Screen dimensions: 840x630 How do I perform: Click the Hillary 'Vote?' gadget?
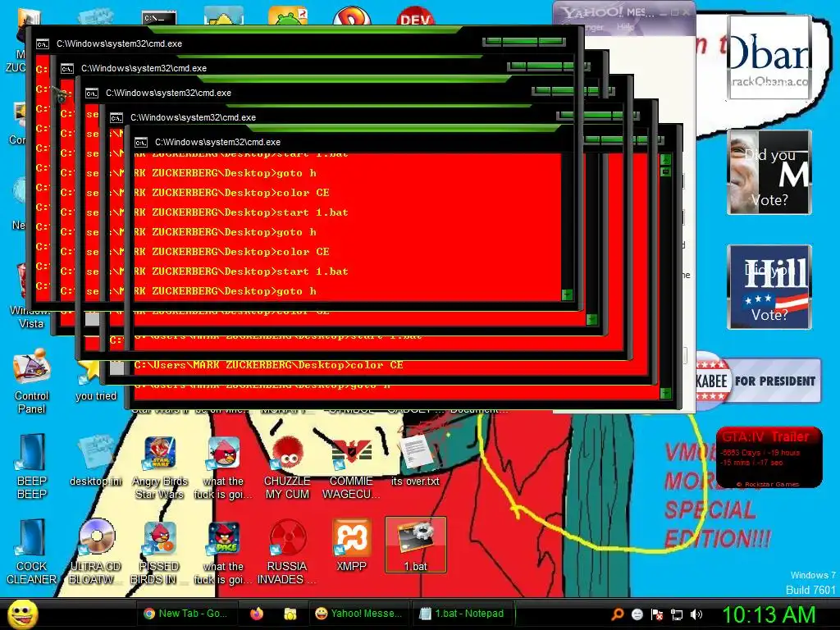click(x=769, y=286)
